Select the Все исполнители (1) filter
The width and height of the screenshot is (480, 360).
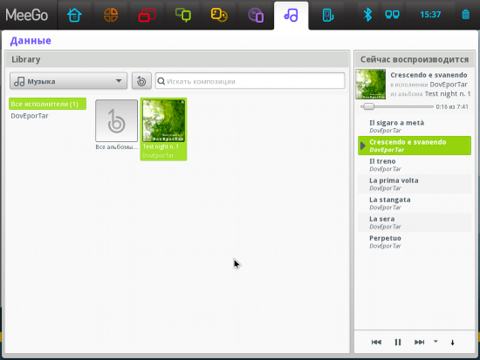[48, 104]
